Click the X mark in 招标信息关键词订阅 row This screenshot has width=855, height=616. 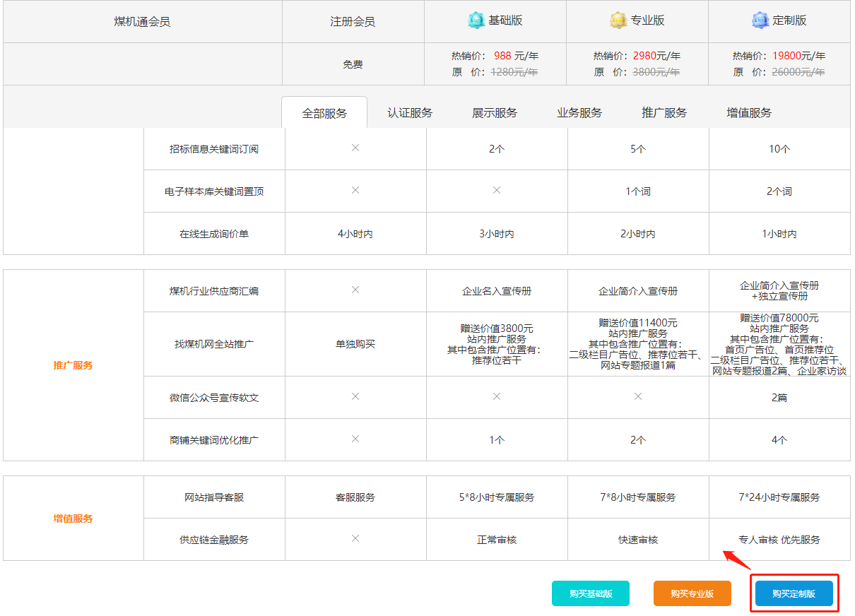pyautogui.click(x=355, y=148)
